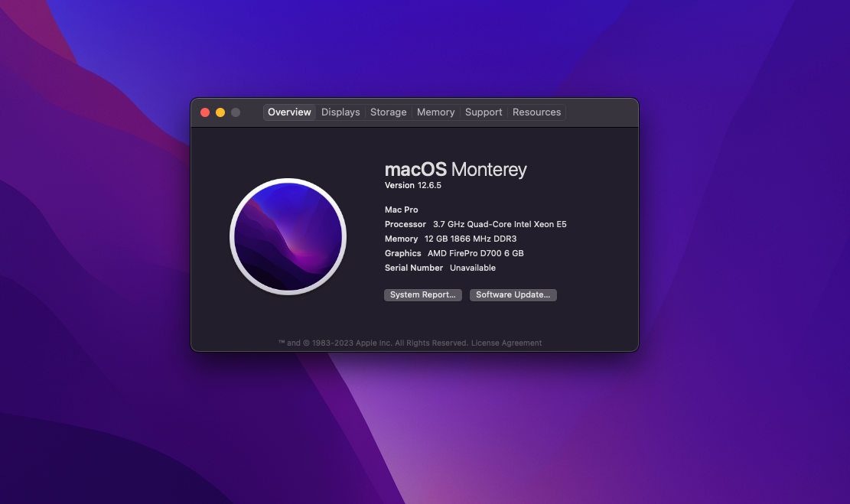The image size is (850, 504).
Task: Click the 12 GB 1866 MHz DDR3 value
Action: click(471, 239)
